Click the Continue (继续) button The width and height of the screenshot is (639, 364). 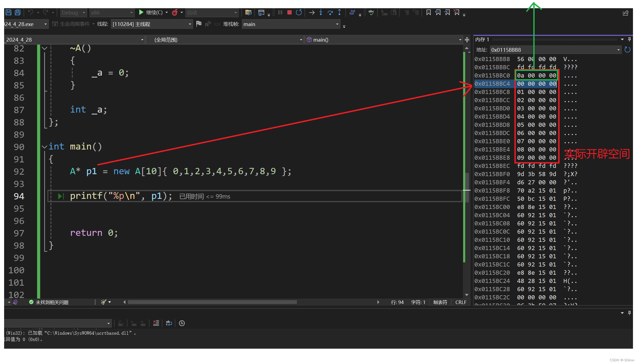(x=150, y=13)
